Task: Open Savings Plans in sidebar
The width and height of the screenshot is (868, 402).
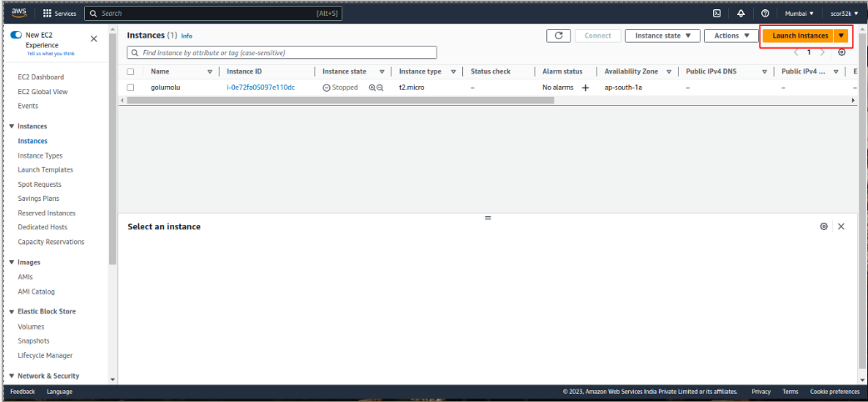Action: [38, 198]
